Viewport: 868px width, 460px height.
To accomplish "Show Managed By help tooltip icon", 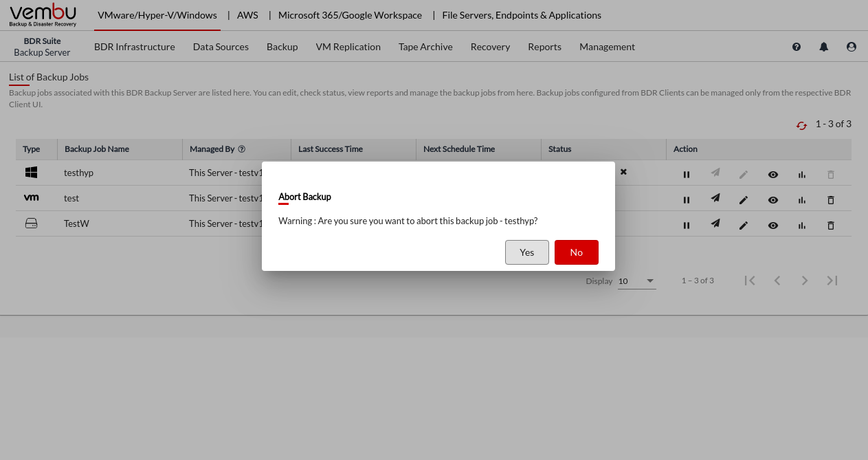I will pos(242,149).
